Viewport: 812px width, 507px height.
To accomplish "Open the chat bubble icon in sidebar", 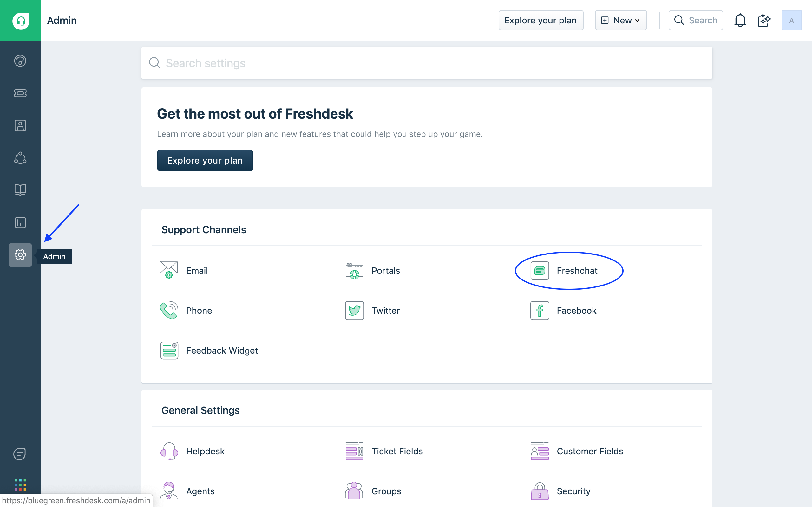I will tap(19, 454).
